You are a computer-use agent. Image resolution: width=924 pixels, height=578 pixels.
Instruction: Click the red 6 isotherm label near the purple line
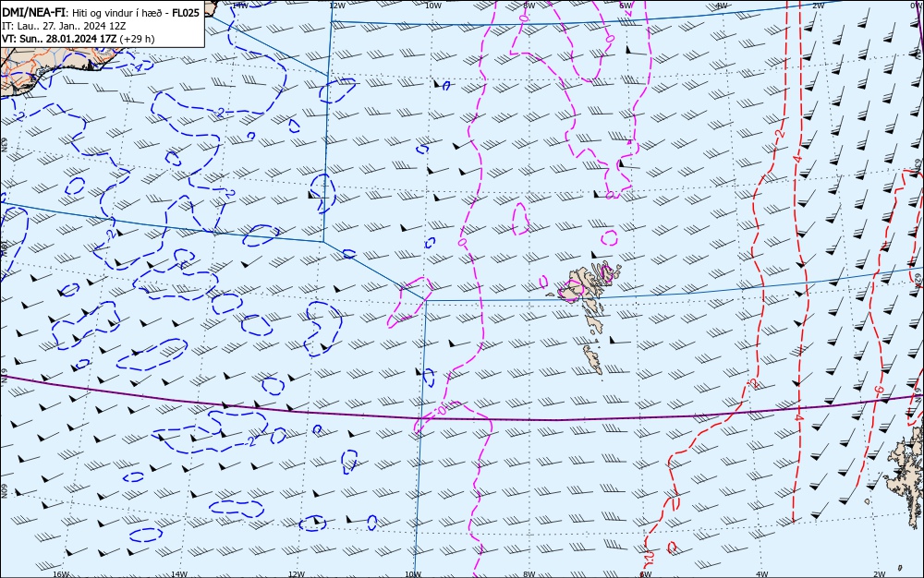click(878, 391)
